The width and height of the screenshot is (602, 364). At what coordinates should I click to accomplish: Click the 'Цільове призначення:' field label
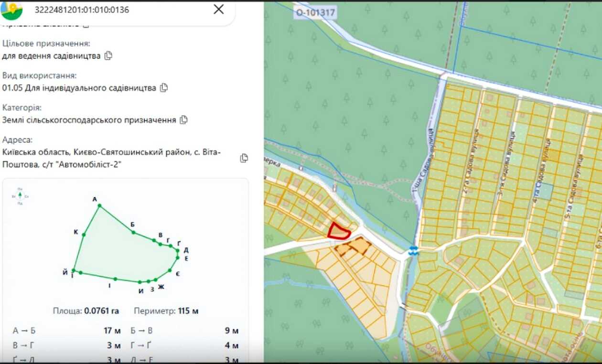46,43
